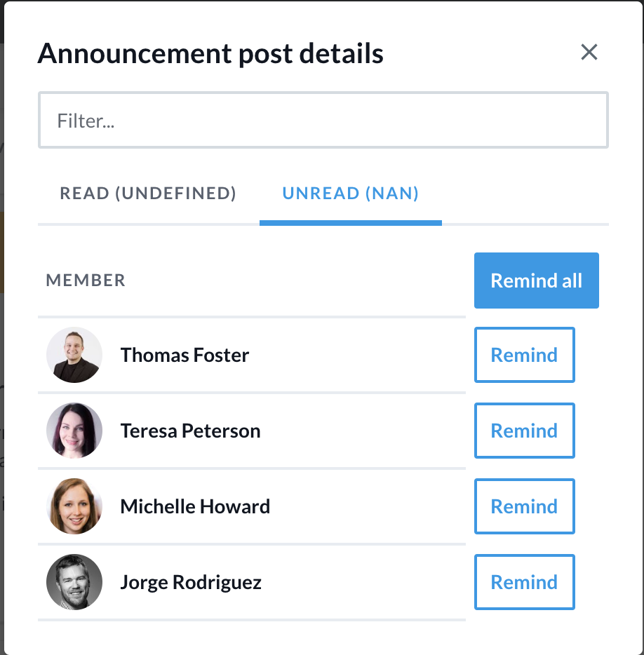
Task: Select the Michelle Howard name
Action: point(195,506)
